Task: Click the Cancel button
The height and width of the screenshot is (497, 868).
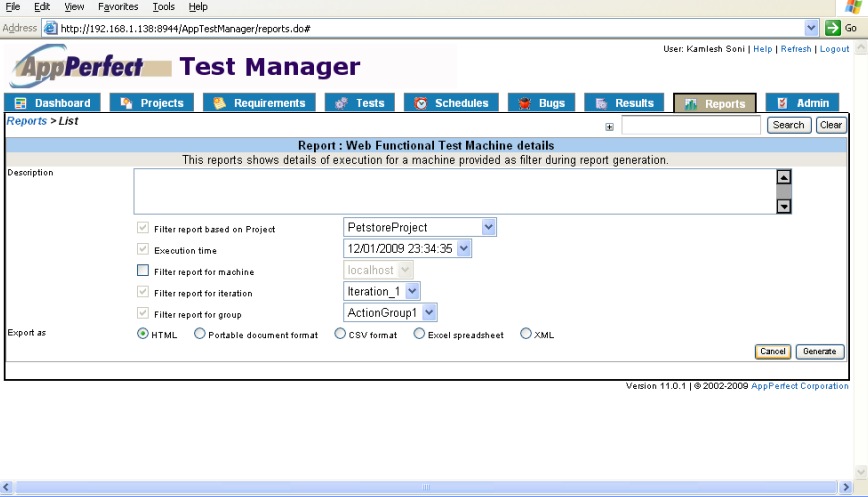Action: point(773,351)
